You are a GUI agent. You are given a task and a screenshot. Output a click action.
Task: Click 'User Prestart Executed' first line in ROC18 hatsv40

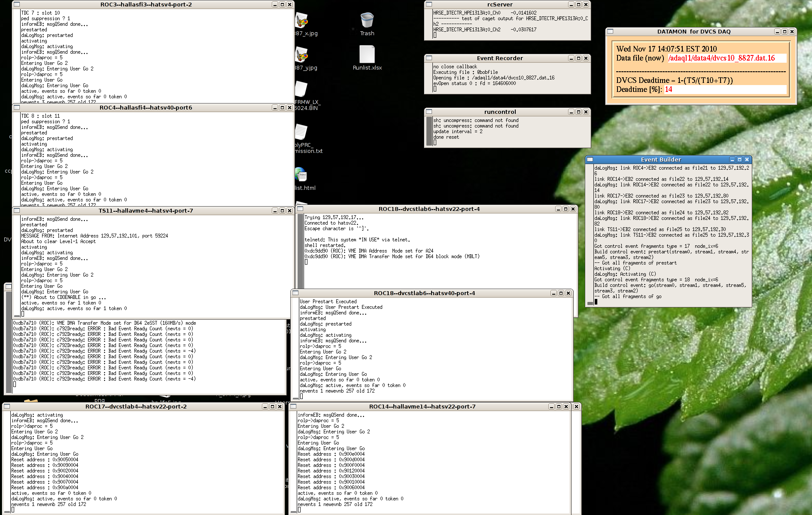(x=328, y=302)
